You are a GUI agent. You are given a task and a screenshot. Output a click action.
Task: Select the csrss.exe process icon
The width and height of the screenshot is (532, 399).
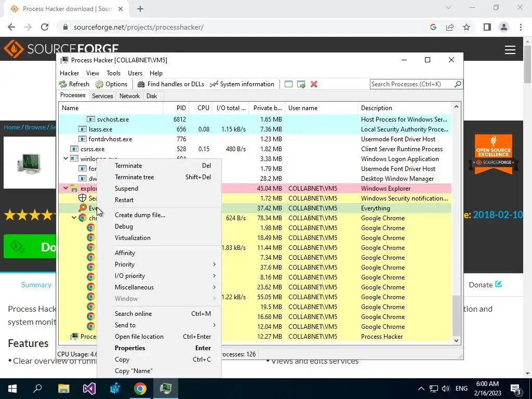coord(74,149)
